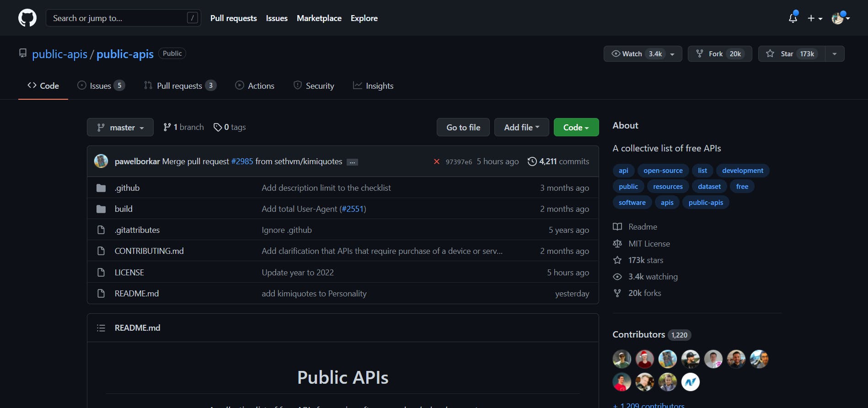Click the Go to file button
Image resolution: width=868 pixels, height=408 pixels.
click(x=463, y=127)
